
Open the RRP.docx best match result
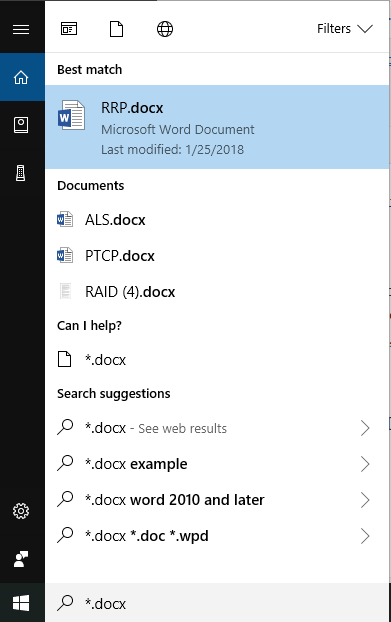[217, 127]
